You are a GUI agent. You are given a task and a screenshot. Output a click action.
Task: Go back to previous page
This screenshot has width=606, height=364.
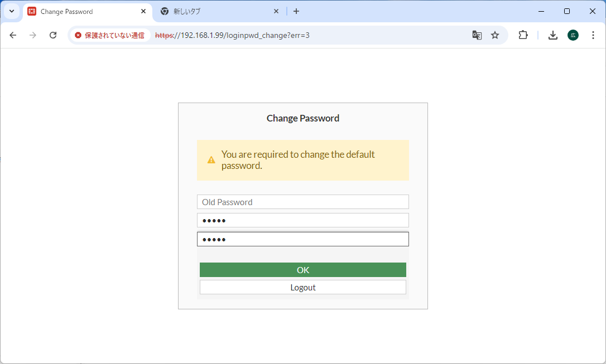[13, 36]
